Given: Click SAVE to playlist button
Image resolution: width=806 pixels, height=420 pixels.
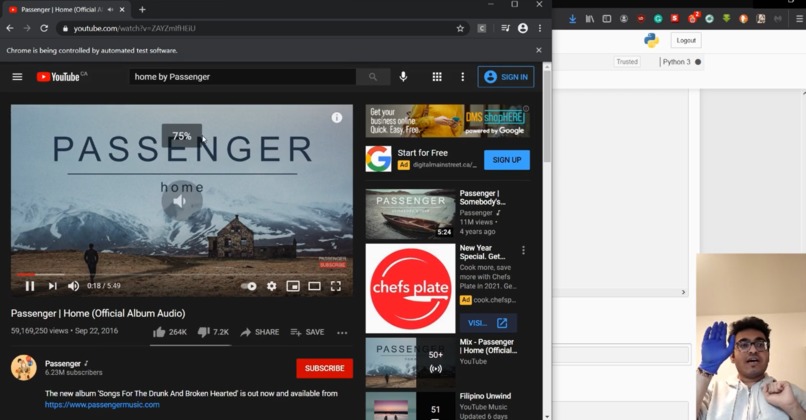Looking at the screenshot, I should coord(307,332).
